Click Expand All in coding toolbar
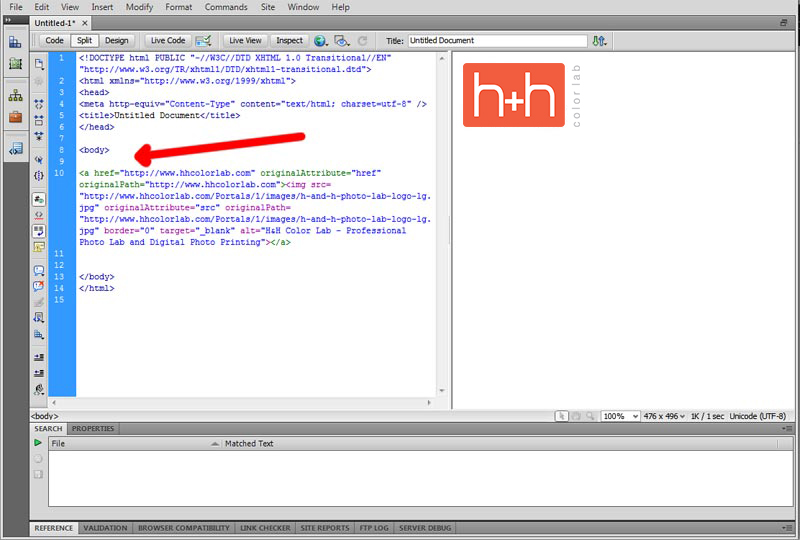The image size is (800, 540). [39, 136]
